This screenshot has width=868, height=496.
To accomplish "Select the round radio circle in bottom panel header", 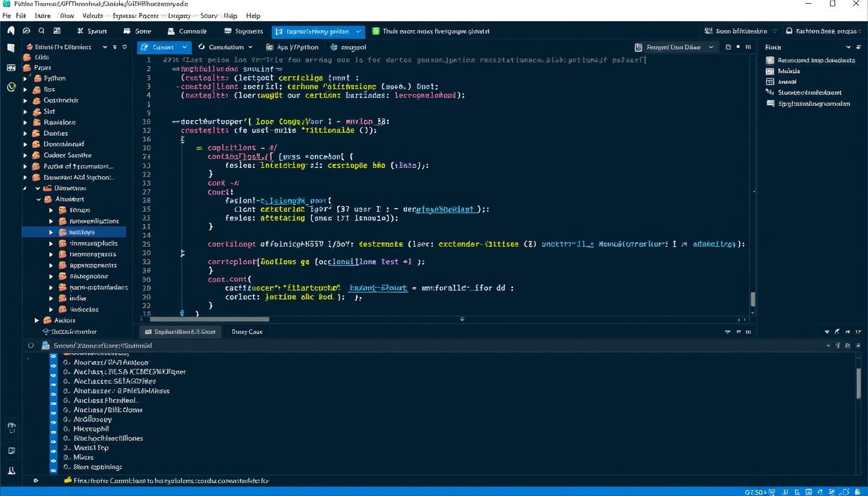I will pyautogui.click(x=30, y=346).
